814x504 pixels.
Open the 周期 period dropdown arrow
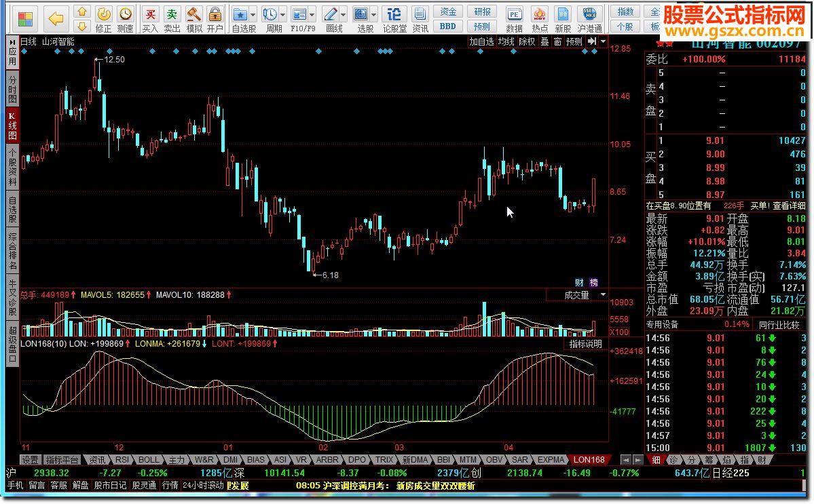(282, 14)
